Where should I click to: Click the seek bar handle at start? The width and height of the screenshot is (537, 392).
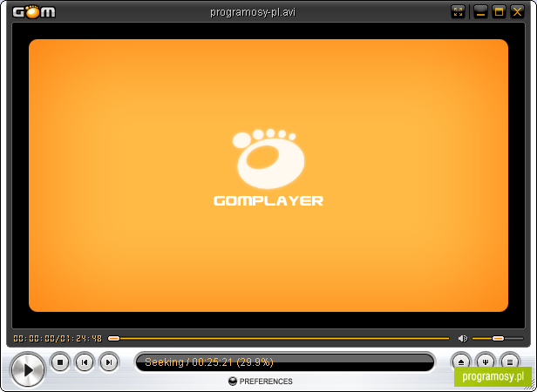pyautogui.click(x=113, y=338)
